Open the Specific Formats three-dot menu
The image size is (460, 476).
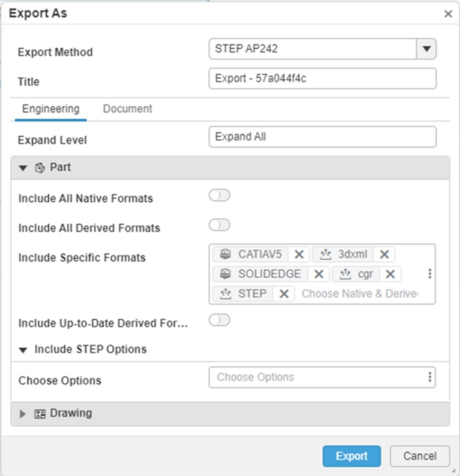[430, 274]
